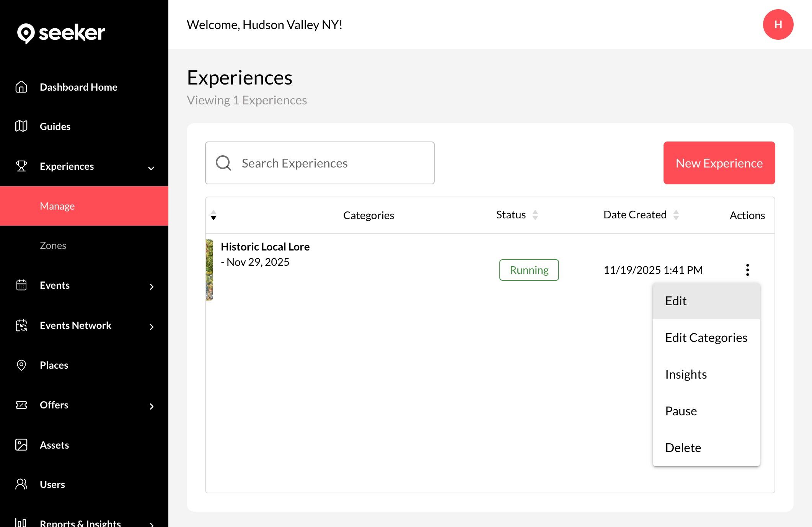Collapse the Experiences sidebar section
812x527 pixels.
pos(151,168)
